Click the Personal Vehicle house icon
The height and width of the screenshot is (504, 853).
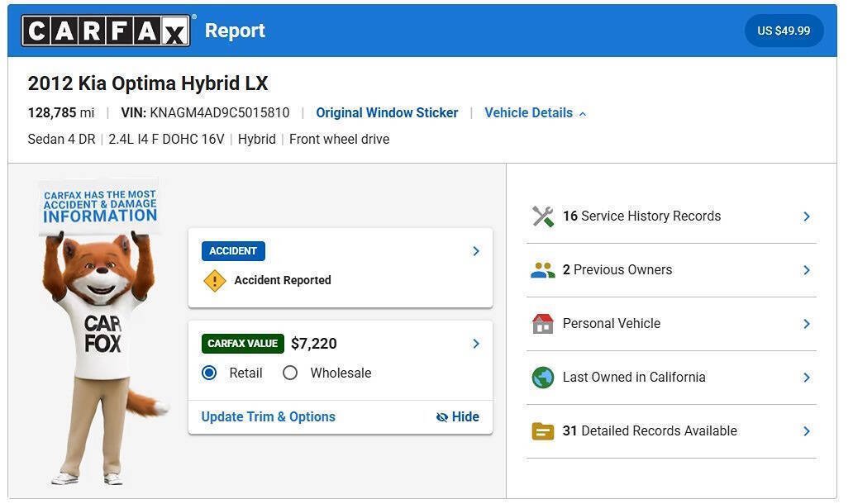(542, 324)
